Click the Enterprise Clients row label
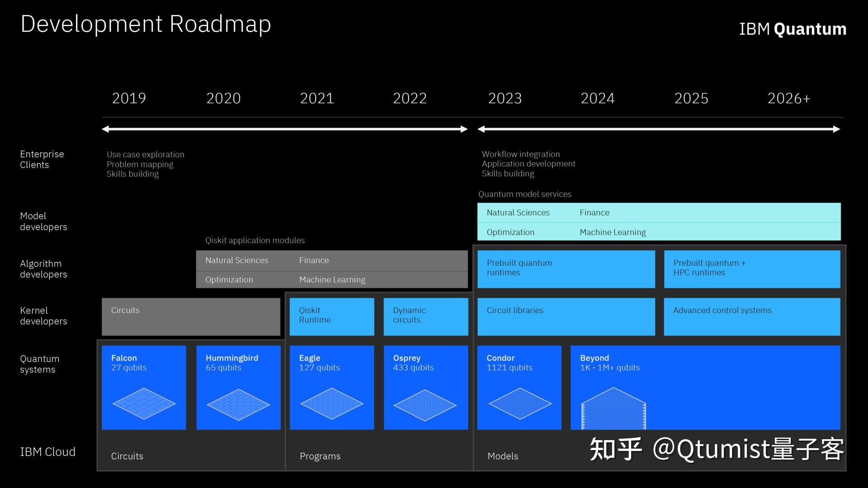 (42, 160)
